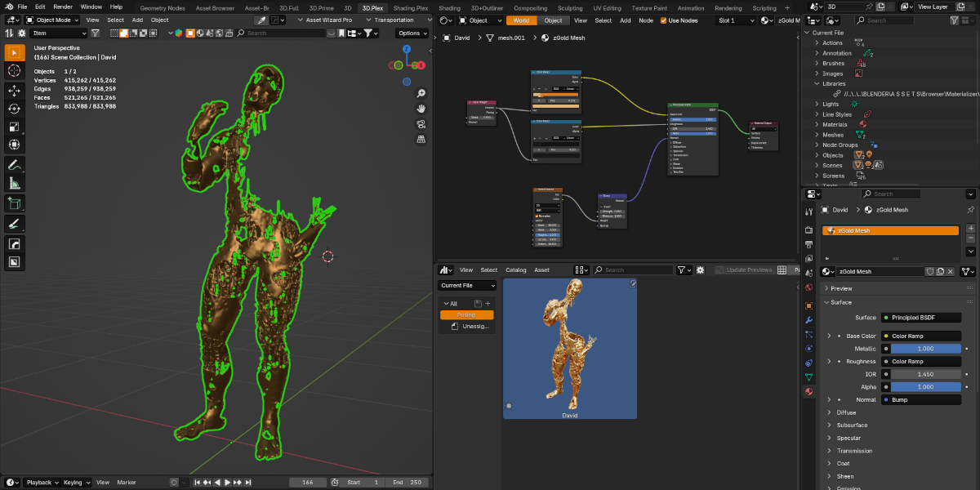Toggle fake user shield for zGold Mesh
The image size is (980, 490).
[x=929, y=272]
